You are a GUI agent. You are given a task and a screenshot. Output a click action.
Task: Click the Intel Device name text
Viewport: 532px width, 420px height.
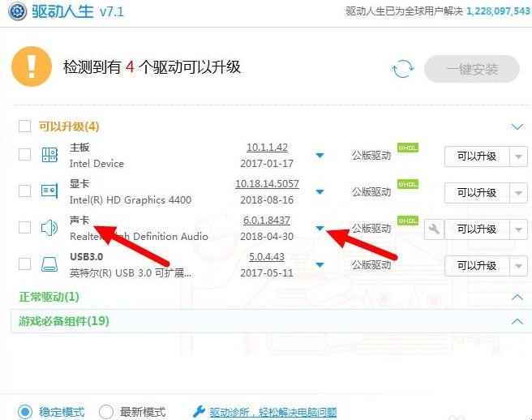coord(97,164)
